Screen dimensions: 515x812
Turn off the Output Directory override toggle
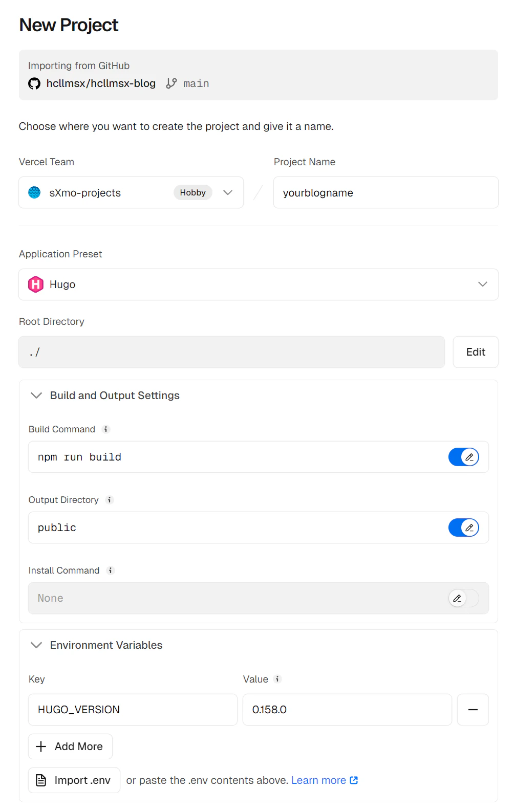[x=463, y=528]
